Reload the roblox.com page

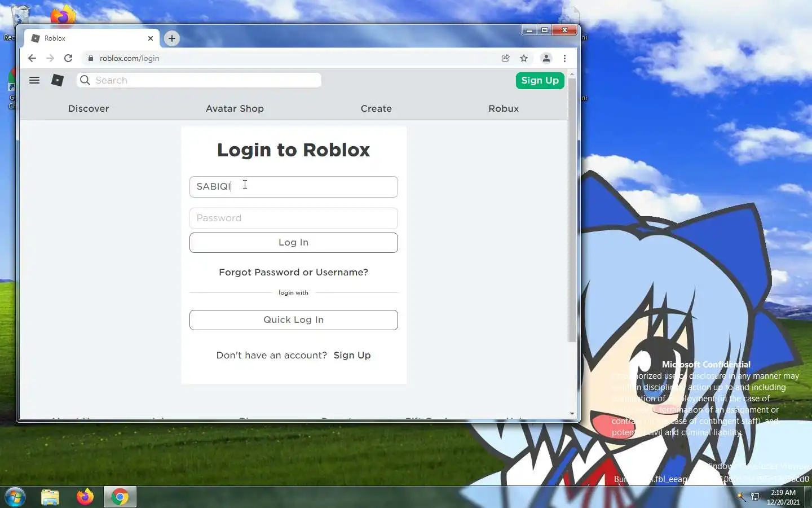[x=68, y=58]
